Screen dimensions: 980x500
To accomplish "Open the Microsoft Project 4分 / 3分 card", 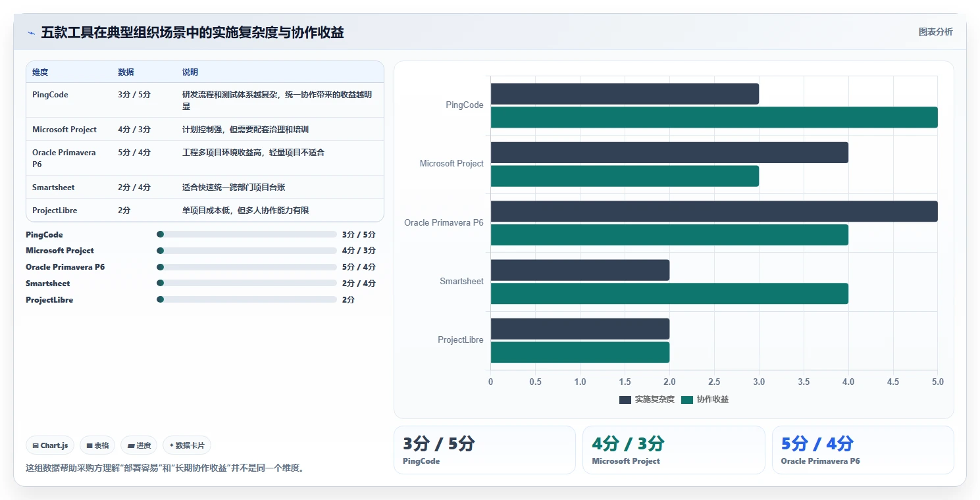I will (x=674, y=450).
